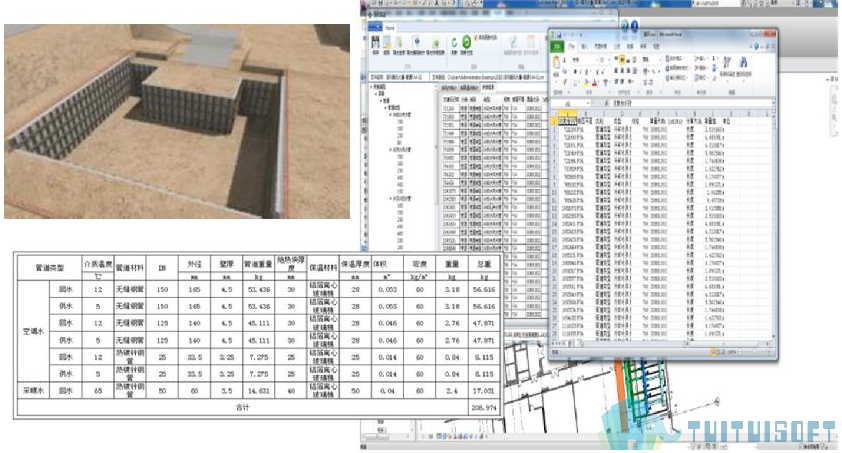Viewport: 842px width, 453px height.
Task: Click the second ribbon icon with yellow marker
Action: tap(387, 45)
